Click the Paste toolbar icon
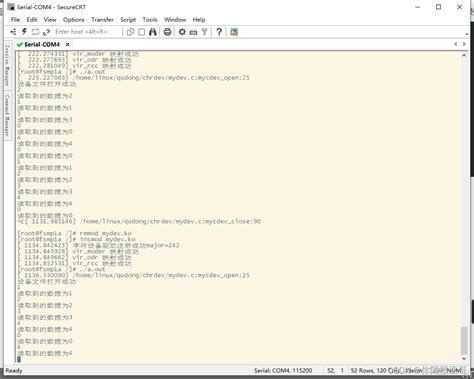474x379 pixels. (142, 32)
